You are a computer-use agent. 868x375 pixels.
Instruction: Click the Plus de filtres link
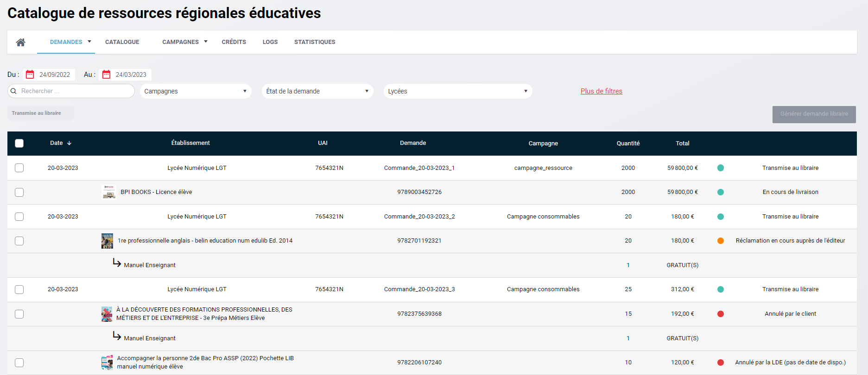601,91
